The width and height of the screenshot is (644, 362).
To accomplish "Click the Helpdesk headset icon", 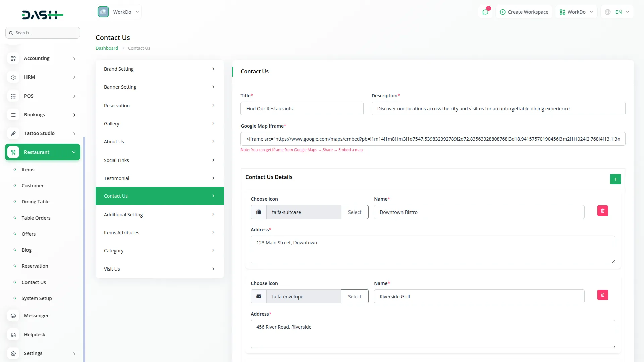I will pyautogui.click(x=13, y=335).
